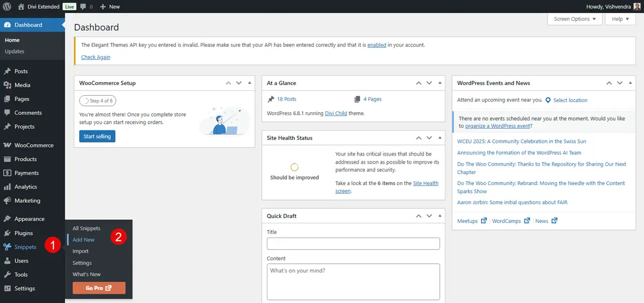Viewport: 644px width, 303px height.
Task: Click the Marketing megaphone icon
Action: pyautogui.click(x=7, y=200)
